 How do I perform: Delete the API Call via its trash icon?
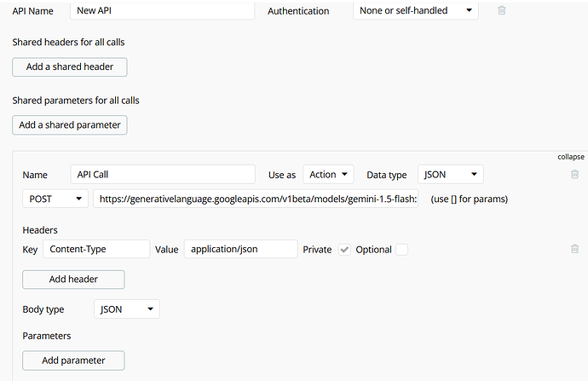[x=574, y=174]
